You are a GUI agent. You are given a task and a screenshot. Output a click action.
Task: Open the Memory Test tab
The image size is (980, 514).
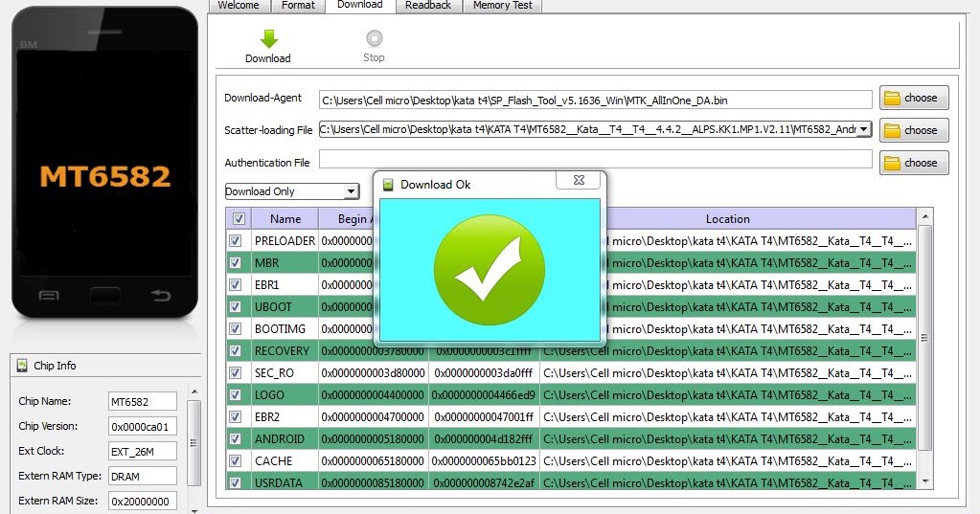coord(503,6)
